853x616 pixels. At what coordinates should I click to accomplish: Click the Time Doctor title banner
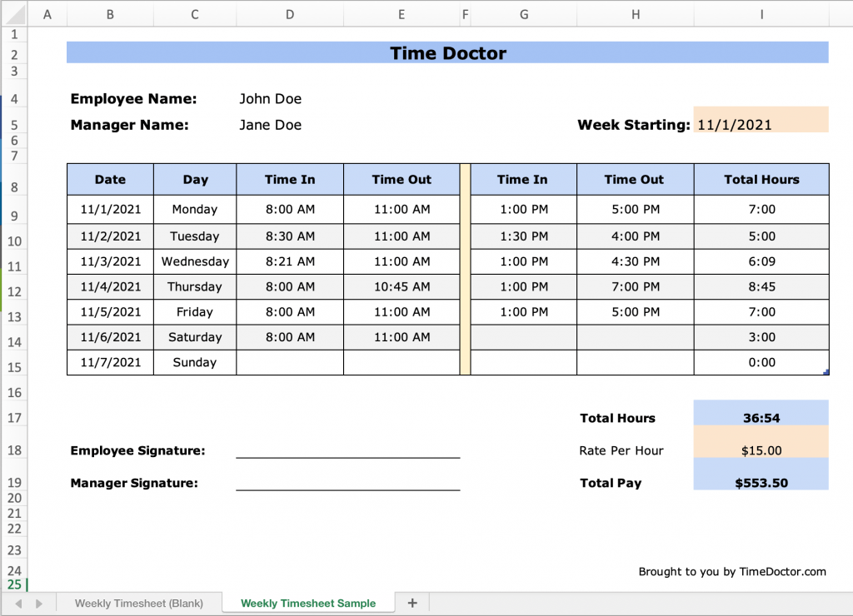(447, 52)
